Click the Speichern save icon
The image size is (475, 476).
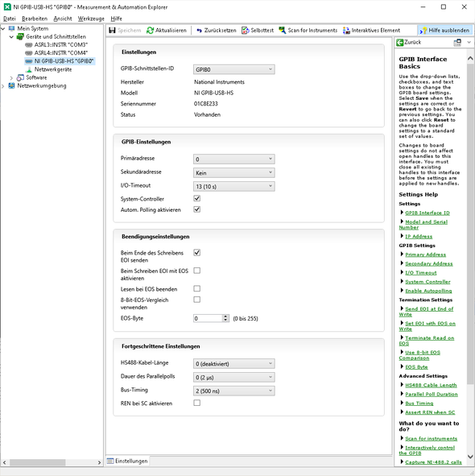tap(112, 31)
